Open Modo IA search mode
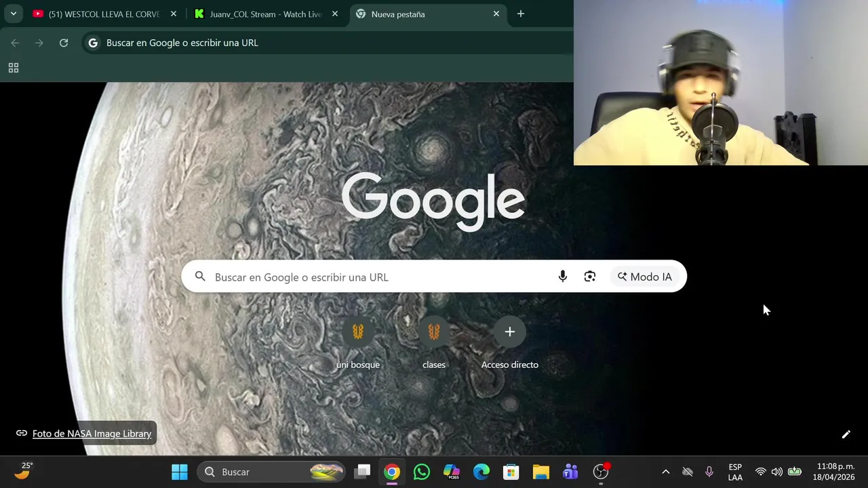The image size is (868, 488). (x=644, y=277)
